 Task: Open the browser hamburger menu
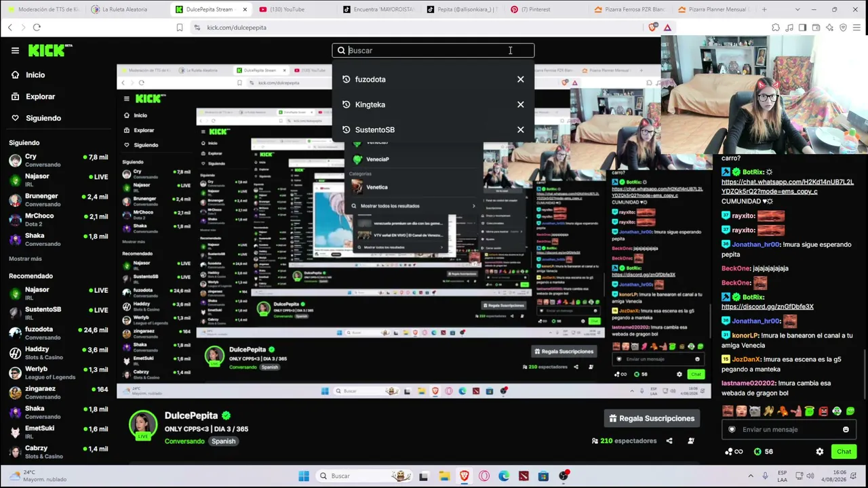[x=857, y=27]
